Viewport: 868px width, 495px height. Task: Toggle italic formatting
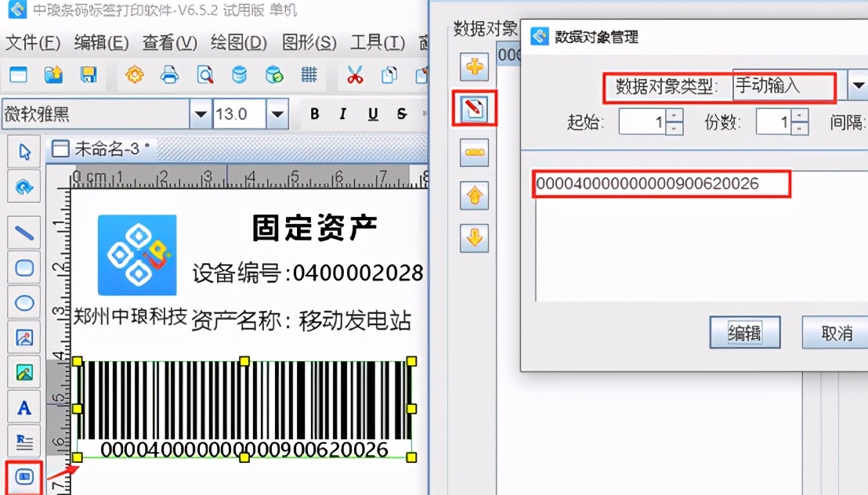pos(343,114)
